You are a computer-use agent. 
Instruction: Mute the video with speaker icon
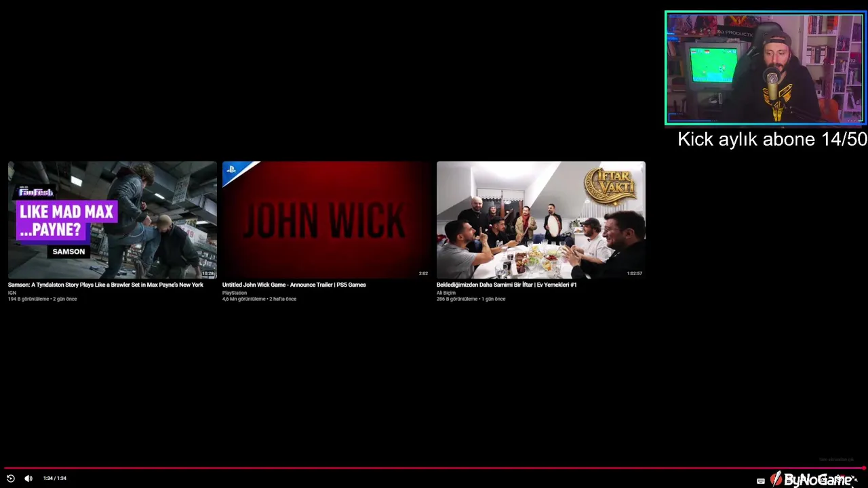click(x=28, y=479)
